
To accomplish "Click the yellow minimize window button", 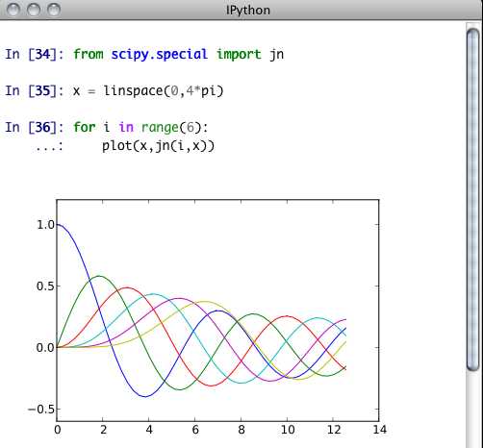I will tap(34, 10).
